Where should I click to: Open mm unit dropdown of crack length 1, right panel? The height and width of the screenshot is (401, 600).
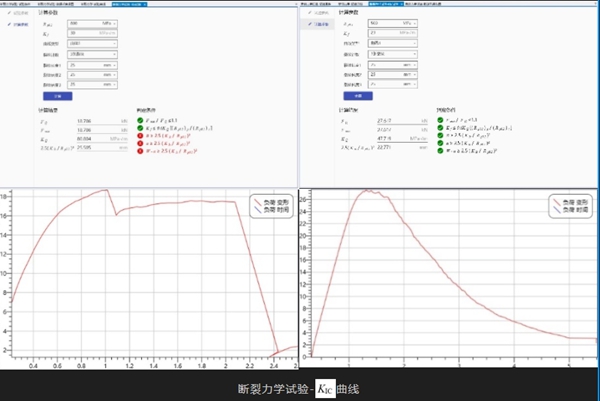pyautogui.click(x=415, y=65)
